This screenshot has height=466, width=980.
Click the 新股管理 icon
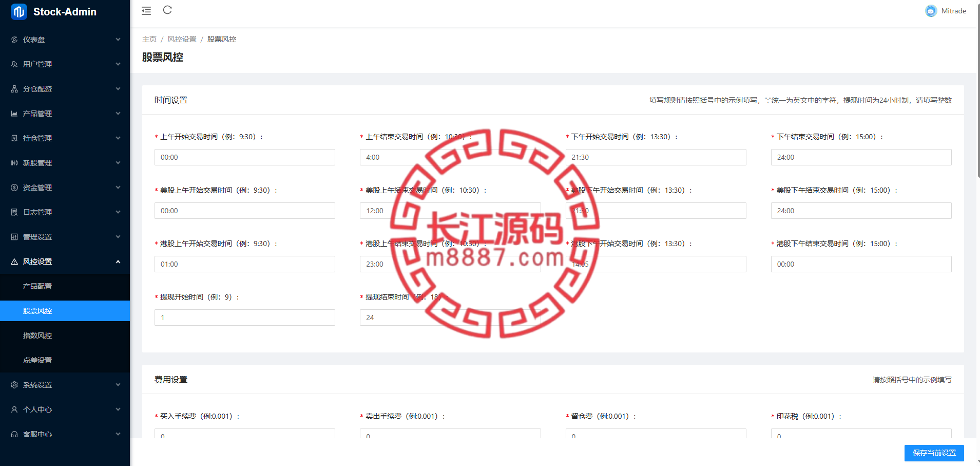(14, 163)
